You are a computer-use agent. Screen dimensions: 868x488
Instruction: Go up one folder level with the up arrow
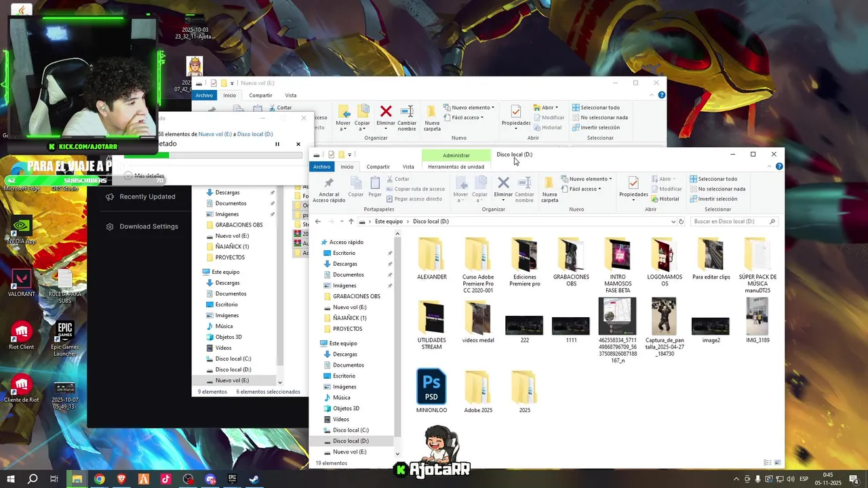click(x=351, y=222)
